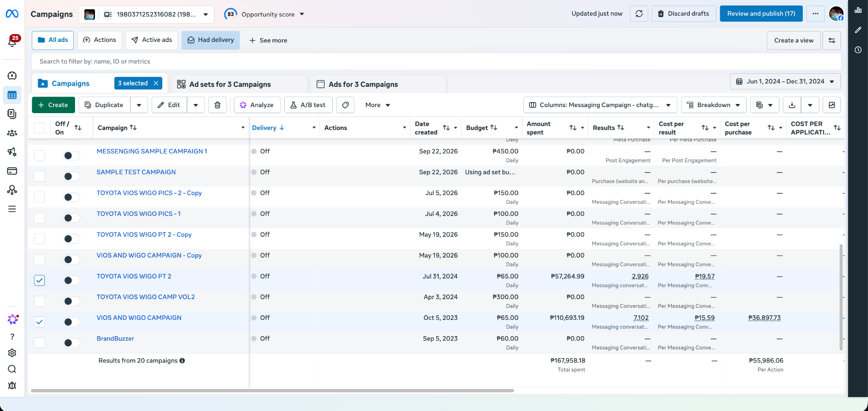The width and height of the screenshot is (868, 411).
Task: Sort by the Delivery column header
Action: 268,128
